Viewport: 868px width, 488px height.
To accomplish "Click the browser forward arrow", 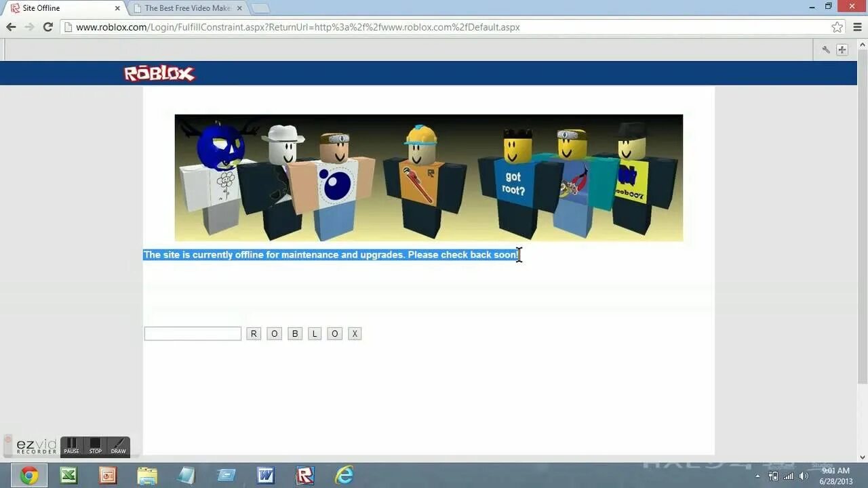I will [x=29, y=27].
